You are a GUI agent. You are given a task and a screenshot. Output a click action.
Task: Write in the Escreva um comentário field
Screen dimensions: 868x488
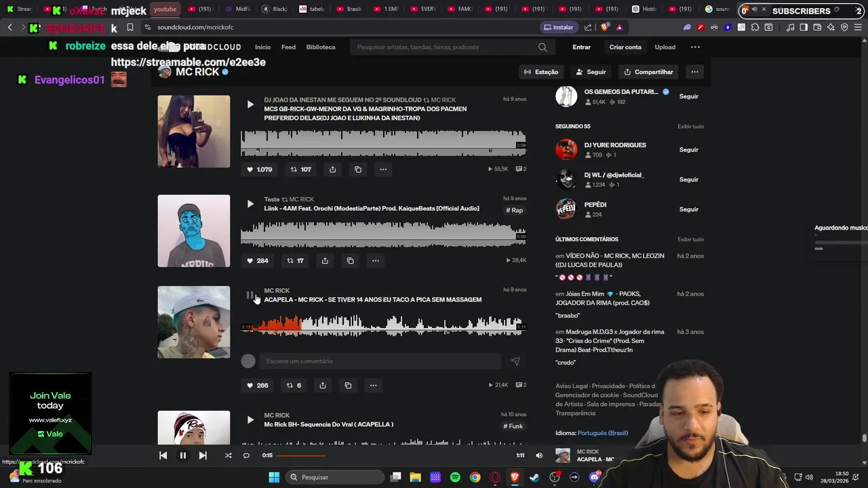[380, 361]
